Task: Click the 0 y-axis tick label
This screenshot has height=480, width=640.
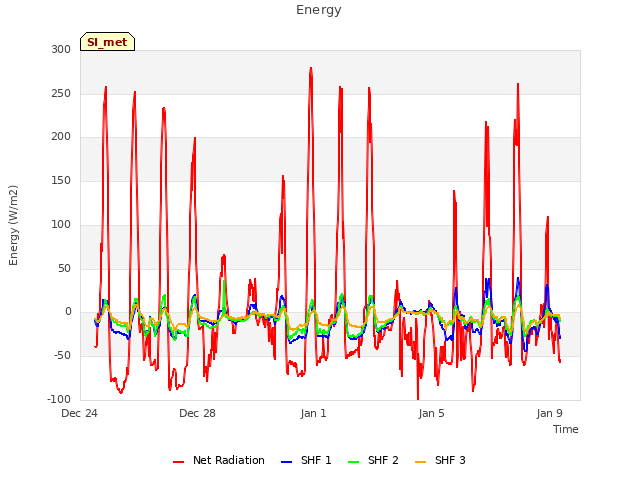Action: (x=68, y=312)
